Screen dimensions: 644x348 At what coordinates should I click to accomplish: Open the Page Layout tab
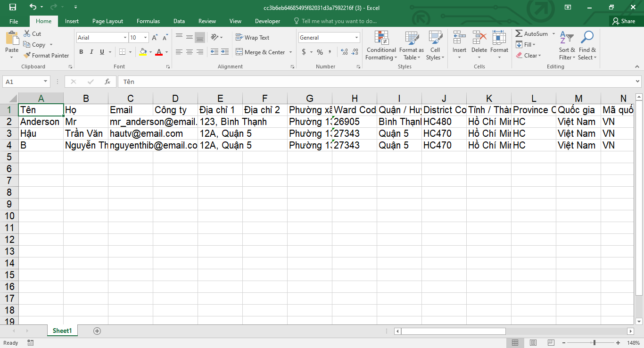(x=107, y=21)
